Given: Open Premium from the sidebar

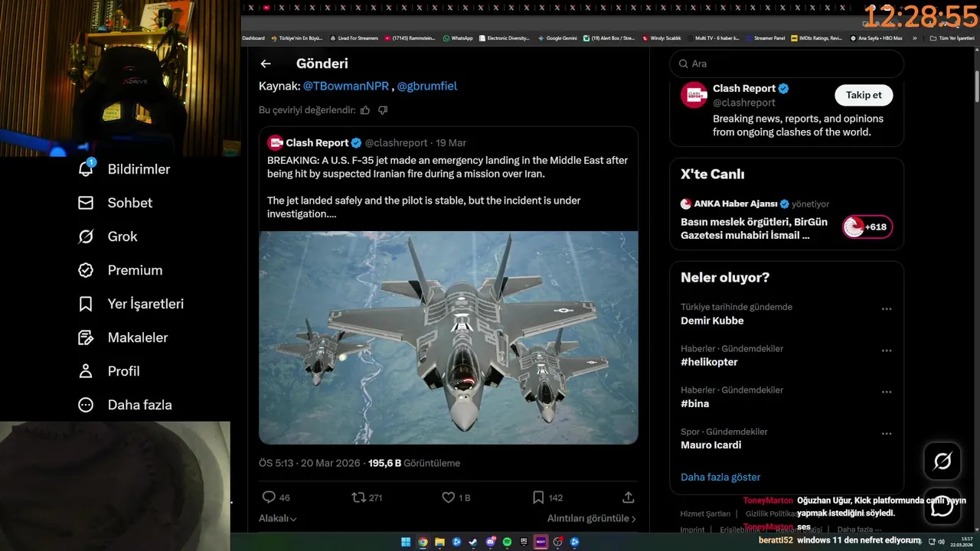Looking at the screenshot, I should point(119,270).
